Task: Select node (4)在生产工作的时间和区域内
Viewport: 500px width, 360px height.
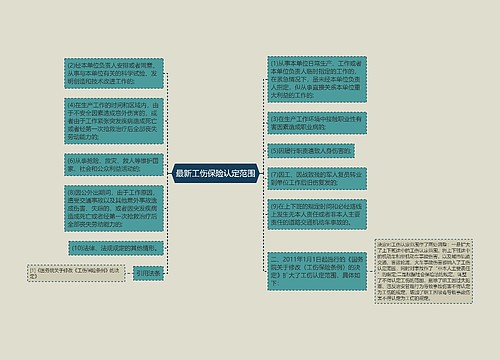Action: pos(114,121)
